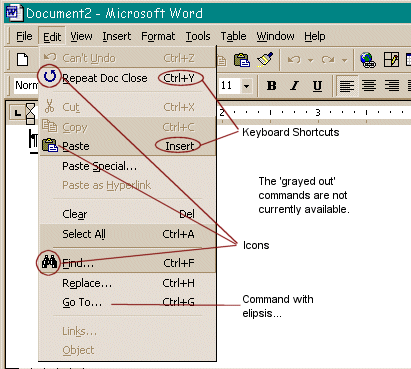Click the Word document icon in title bar
This screenshot has height=369, width=411.
coord(14,13)
